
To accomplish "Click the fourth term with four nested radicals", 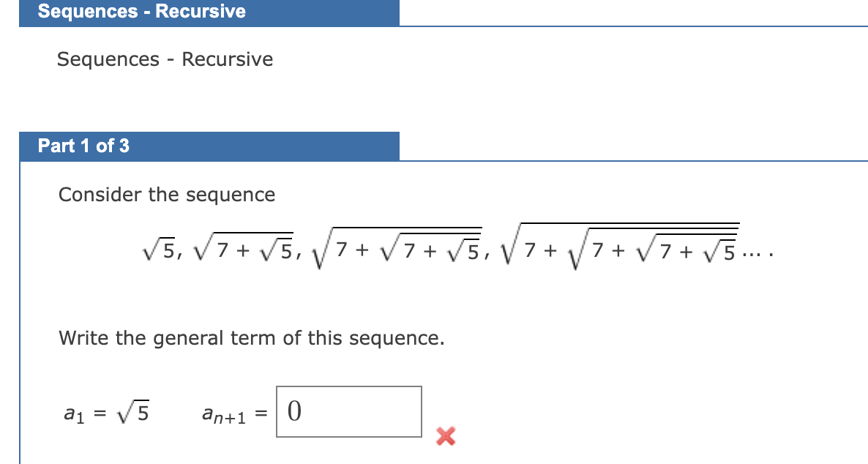I will click(620, 247).
